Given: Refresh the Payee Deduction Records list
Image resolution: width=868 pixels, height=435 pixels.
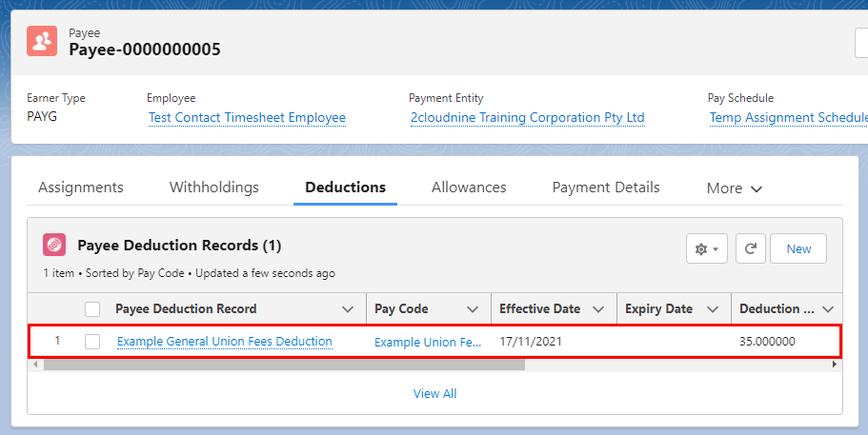Looking at the screenshot, I should coord(750,248).
